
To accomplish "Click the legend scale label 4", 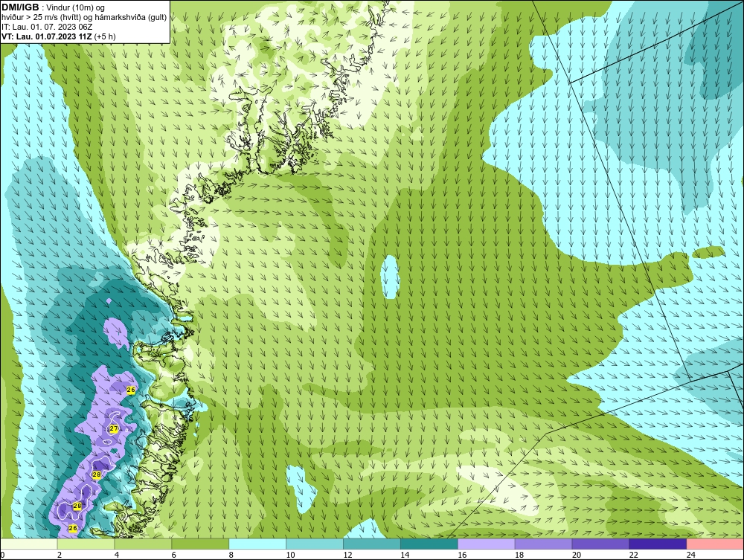I will (117, 555).
